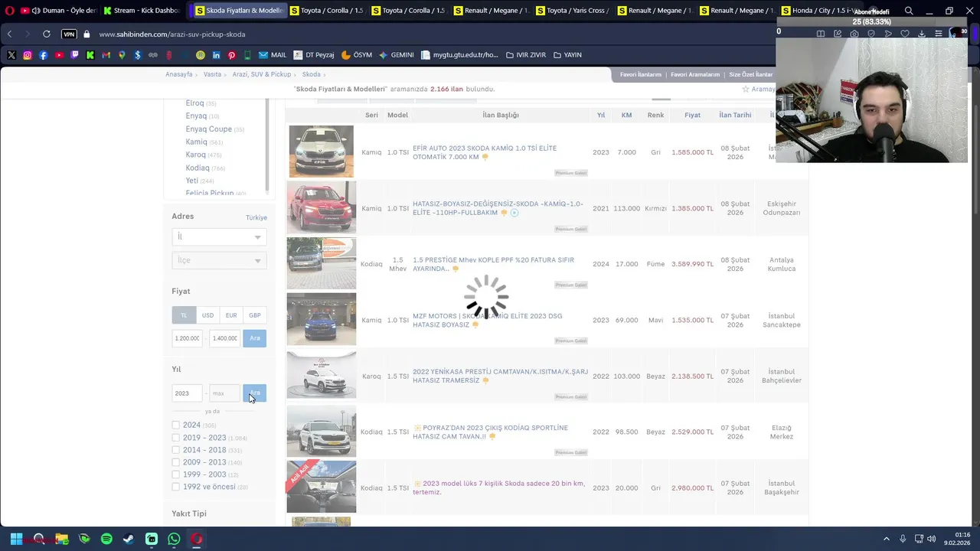Switch to Duman - Öyle der tab
This screenshot has height=551, width=980.
click(x=59, y=11)
